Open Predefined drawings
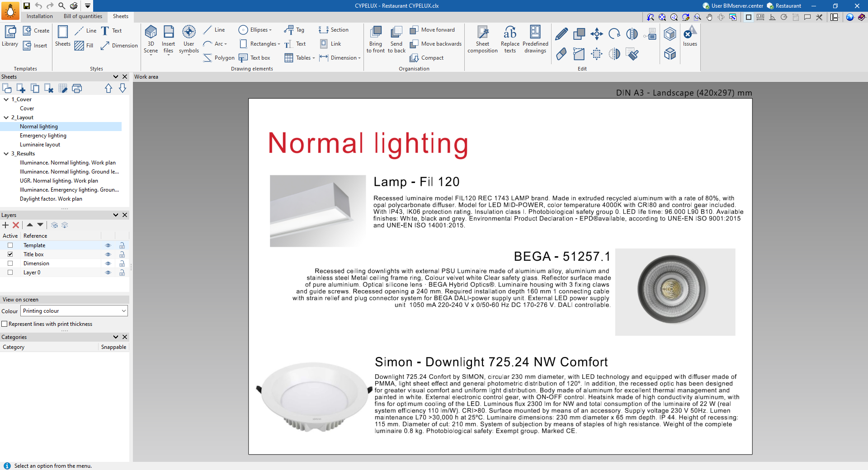The width and height of the screenshot is (868, 470). (535, 39)
